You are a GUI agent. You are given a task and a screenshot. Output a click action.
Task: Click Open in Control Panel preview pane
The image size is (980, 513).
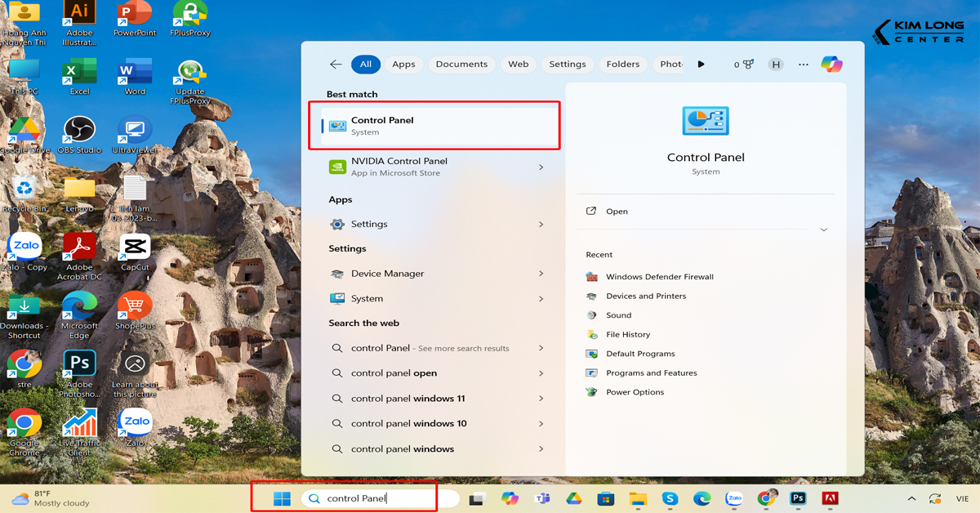coord(617,212)
